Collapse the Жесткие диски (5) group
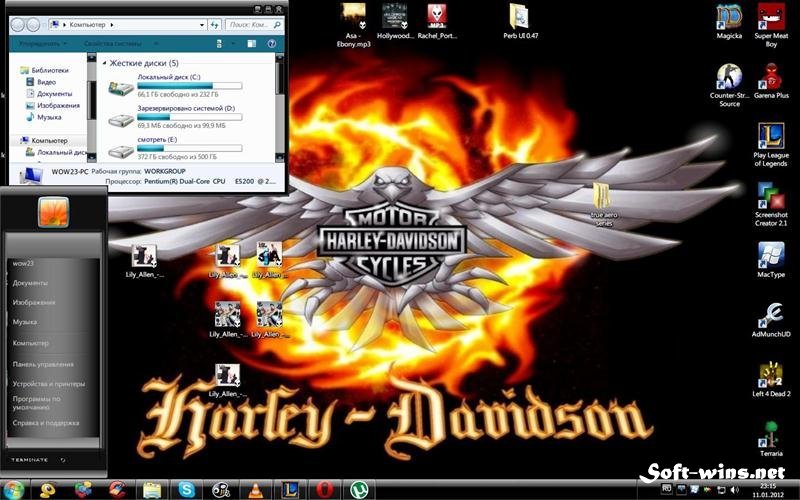The height and width of the screenshot is (500, 800). coord(105,63)
